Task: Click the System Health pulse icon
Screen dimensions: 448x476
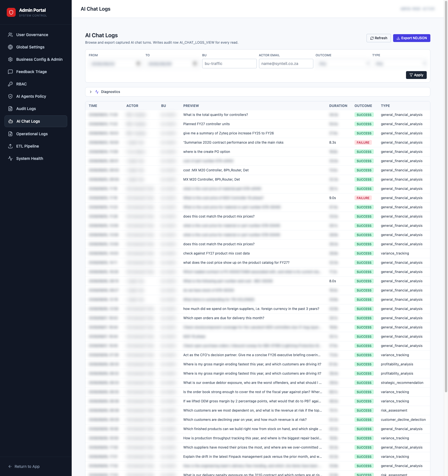Action: click(10, 158)
